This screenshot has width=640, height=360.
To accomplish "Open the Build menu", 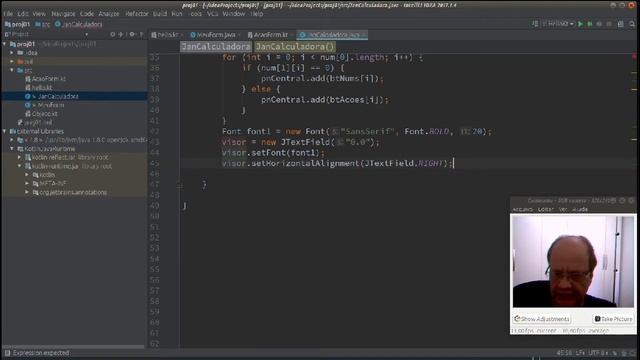I will point(160,14).
